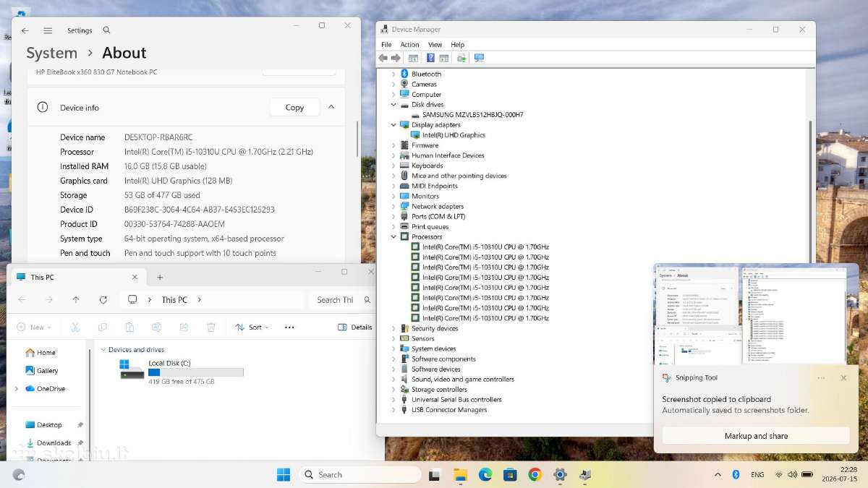
Task: Go back in the Settings window
Action: (x=25, y=30)
